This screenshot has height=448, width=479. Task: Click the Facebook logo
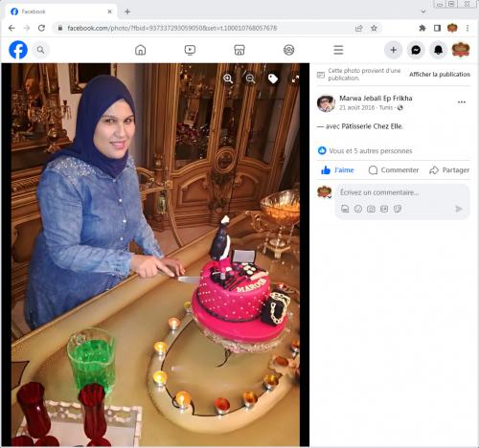click(x=18, y=50)
